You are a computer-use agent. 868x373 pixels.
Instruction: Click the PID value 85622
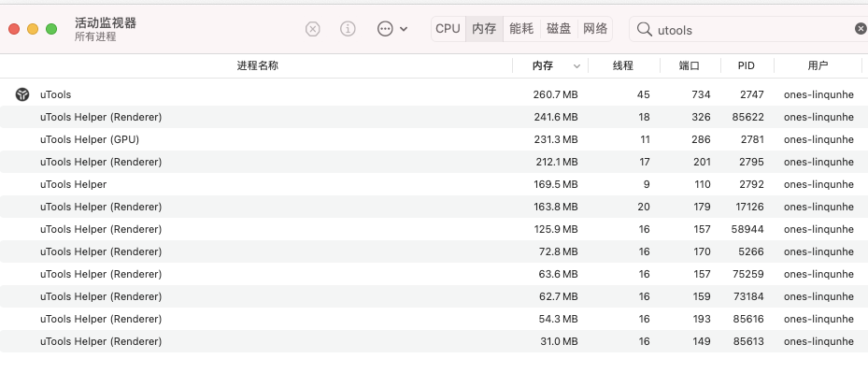click(x=748, y=117)
